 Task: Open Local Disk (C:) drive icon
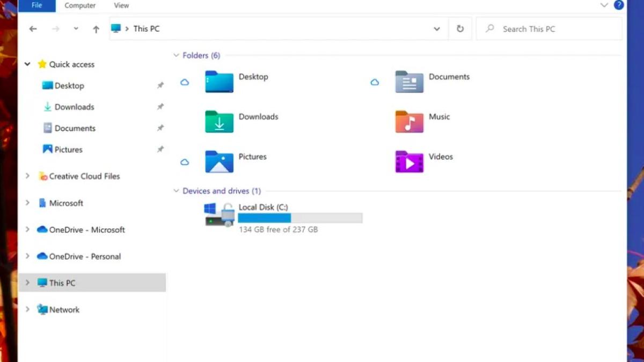[x=218, y=213]
